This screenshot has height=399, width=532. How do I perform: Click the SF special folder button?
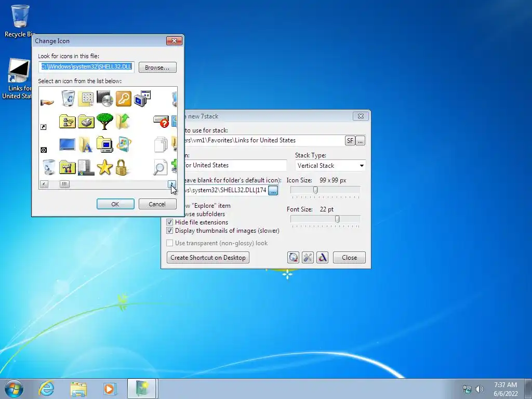click(x=350, y=140)
